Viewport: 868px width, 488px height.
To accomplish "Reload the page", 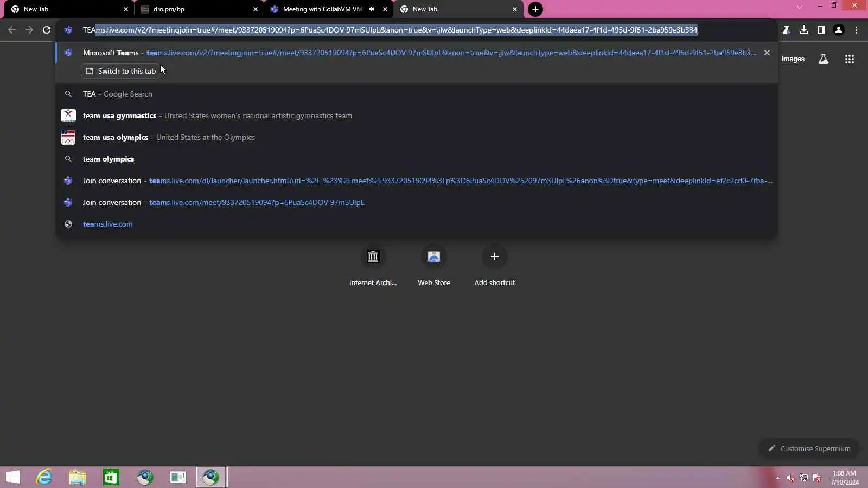I will tap(47, 30).
